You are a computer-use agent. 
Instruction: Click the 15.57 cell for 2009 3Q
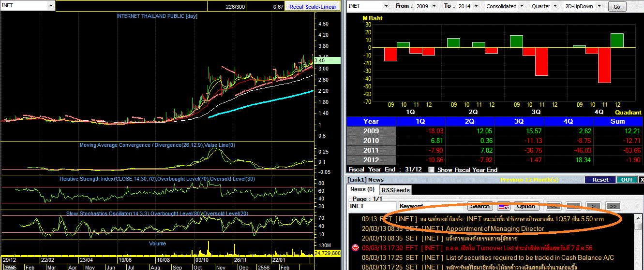click(x=519, y=131)
